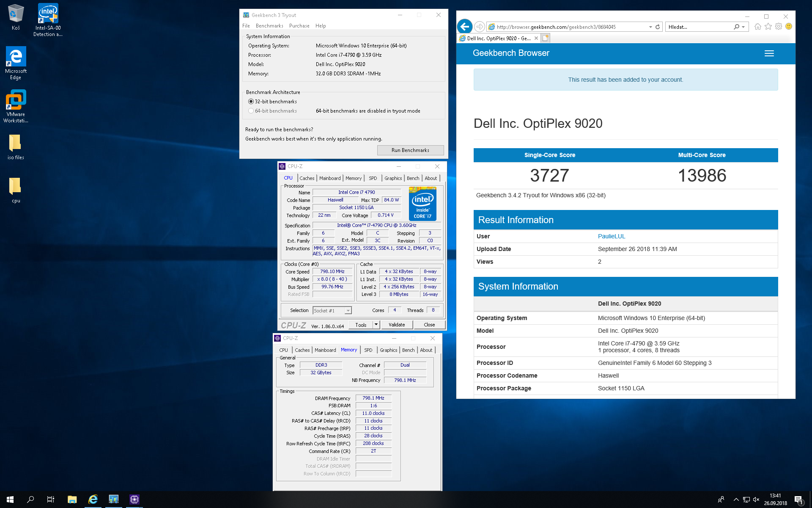Viewport: 812px width, 508px height.
Task: Launch Microsoft Edge desktop icon
Action: coord(16,63)
